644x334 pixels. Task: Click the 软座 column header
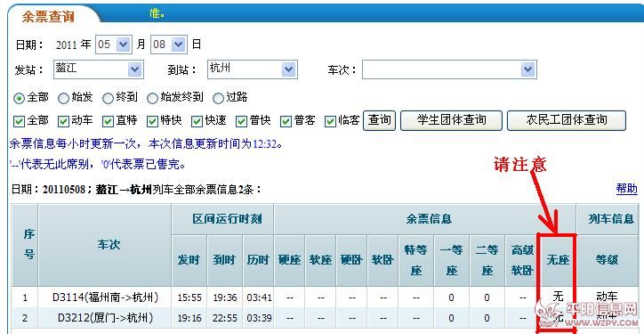(321, 260)
